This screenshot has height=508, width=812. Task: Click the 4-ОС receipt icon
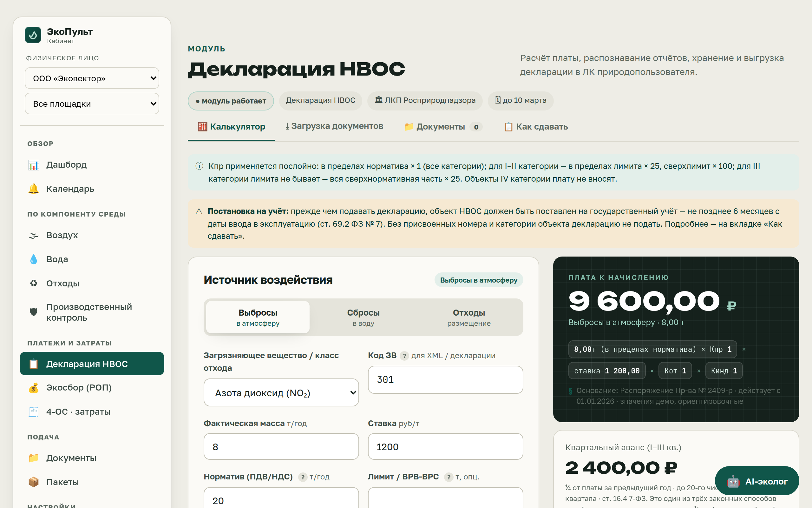click(34, 411)
